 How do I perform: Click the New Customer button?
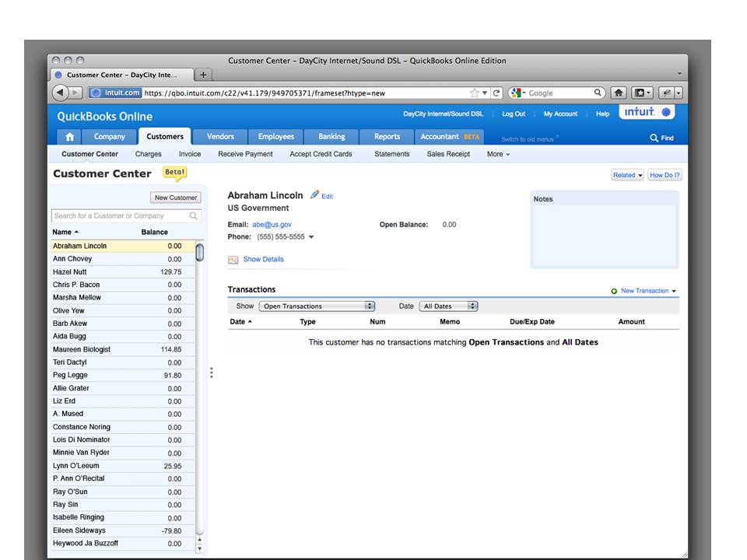[x=175, y=198]
